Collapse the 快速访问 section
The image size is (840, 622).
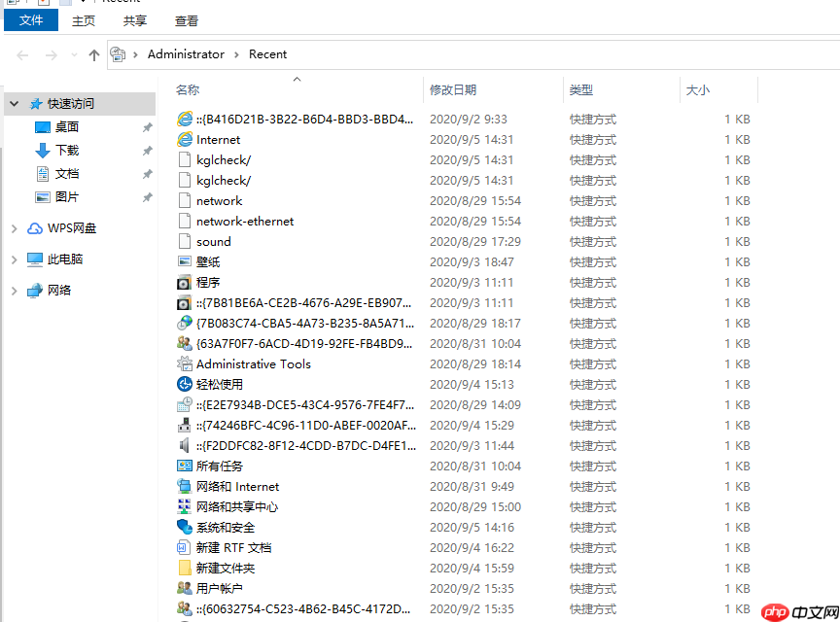click(x=14, y=103)
